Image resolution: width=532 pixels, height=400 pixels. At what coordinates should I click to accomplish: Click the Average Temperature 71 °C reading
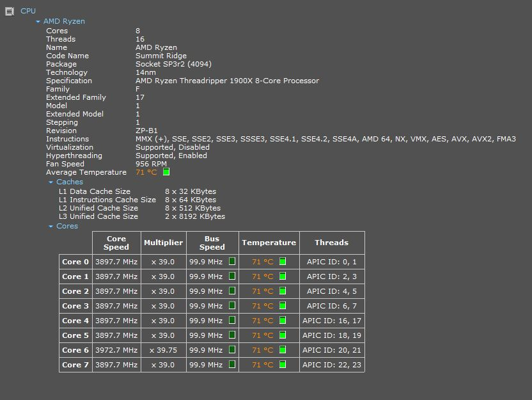point(146,172)
